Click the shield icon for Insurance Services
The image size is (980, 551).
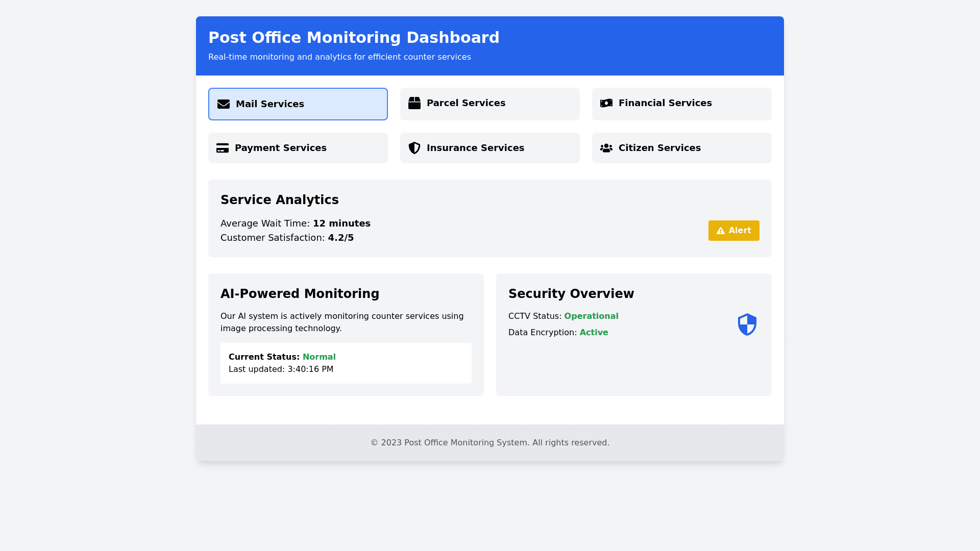click(414, 148)
